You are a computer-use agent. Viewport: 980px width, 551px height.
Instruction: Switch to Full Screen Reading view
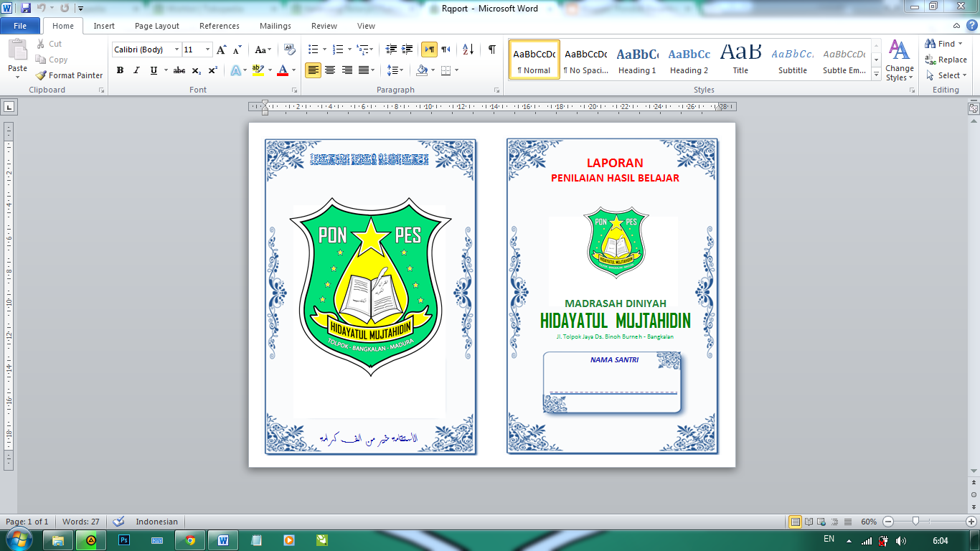[809, 522]
